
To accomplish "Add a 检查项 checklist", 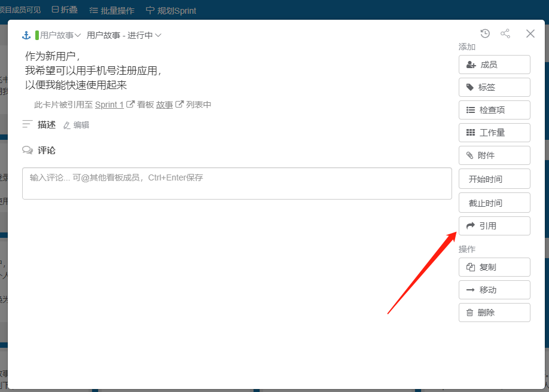I will point(494,110).
